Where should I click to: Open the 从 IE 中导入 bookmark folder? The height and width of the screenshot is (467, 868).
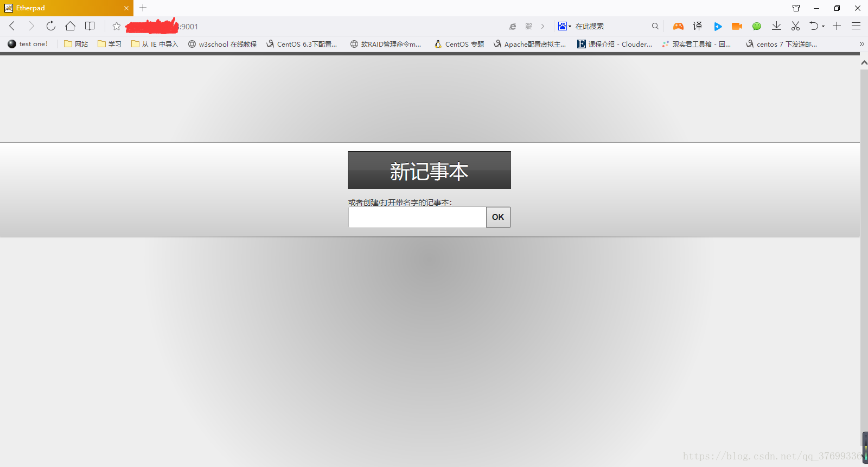[155, 44]
